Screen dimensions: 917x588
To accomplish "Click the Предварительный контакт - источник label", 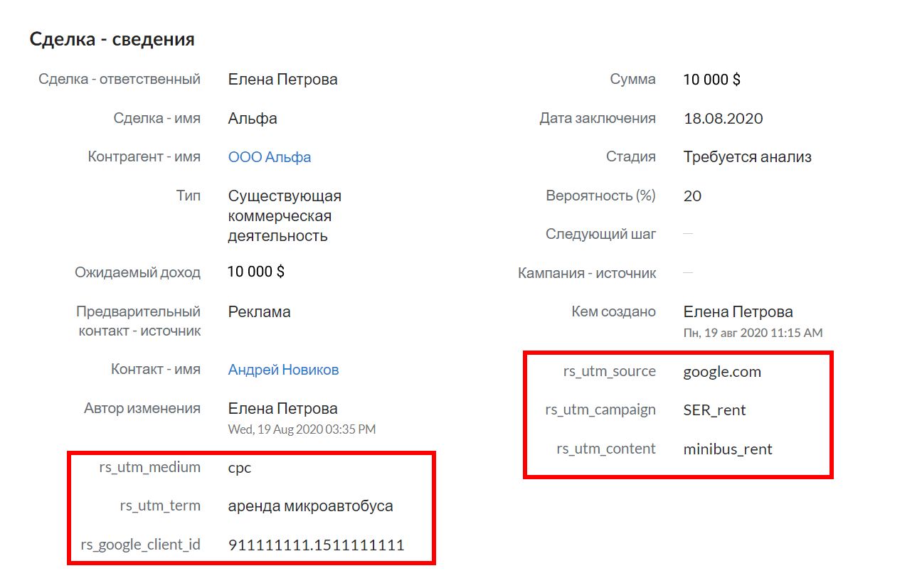I will (139, 321).
